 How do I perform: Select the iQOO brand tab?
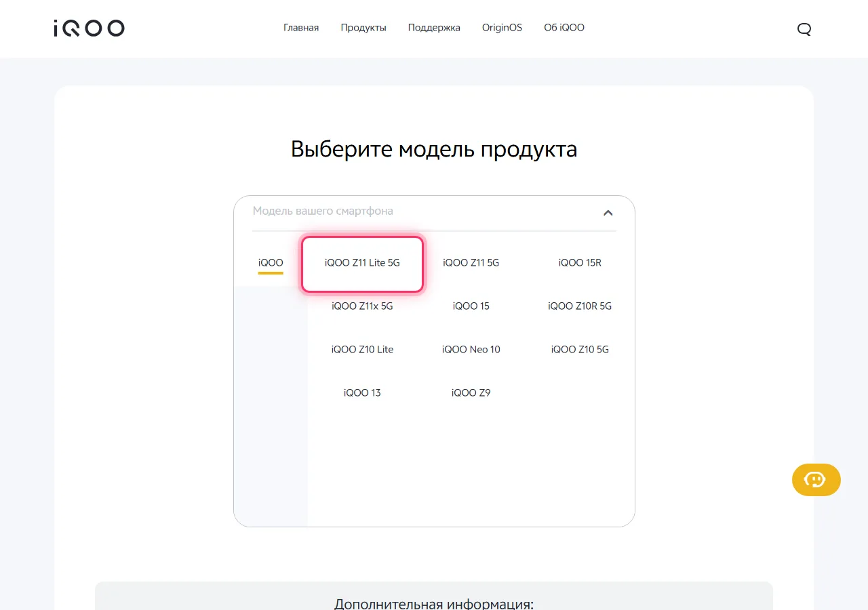(271, 263)
